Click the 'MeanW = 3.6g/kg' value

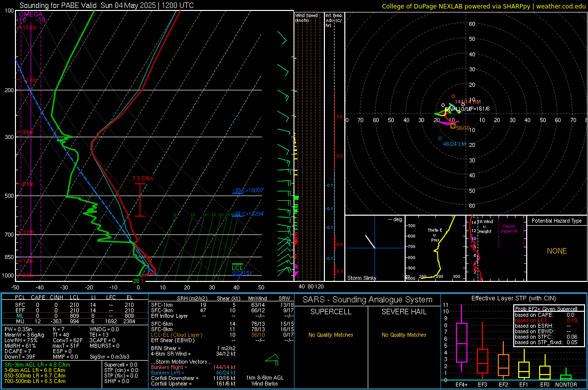(24, 335)
